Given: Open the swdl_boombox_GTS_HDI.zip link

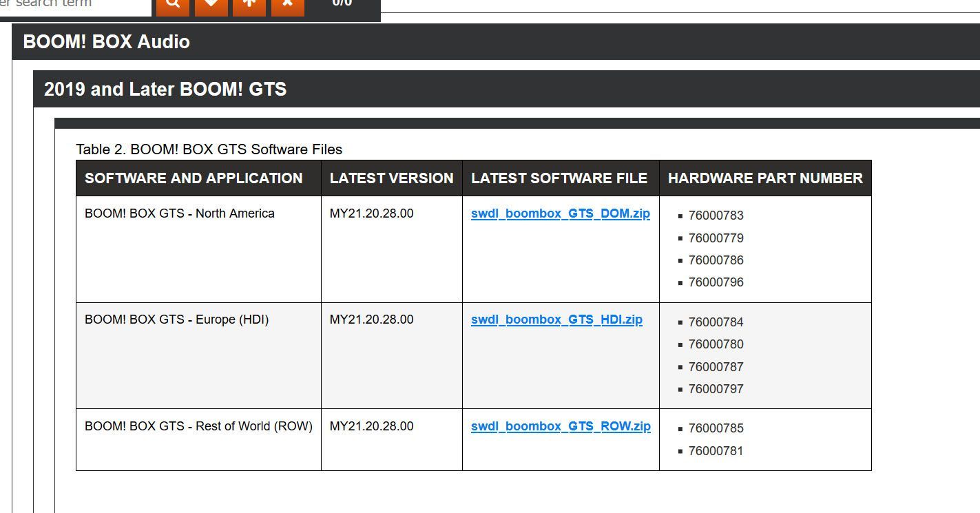Looking at the screenshot, I should (x=556, y=320).
